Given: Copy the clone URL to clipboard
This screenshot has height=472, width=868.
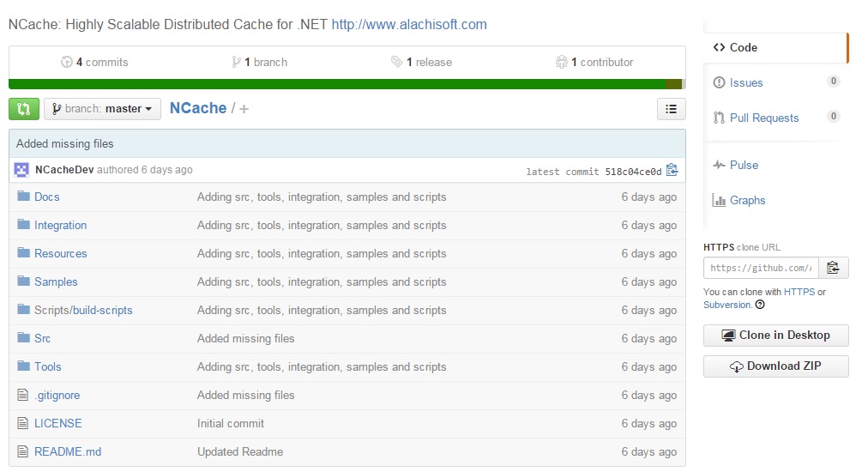Looking at the screenshot, I should [833, 268].
